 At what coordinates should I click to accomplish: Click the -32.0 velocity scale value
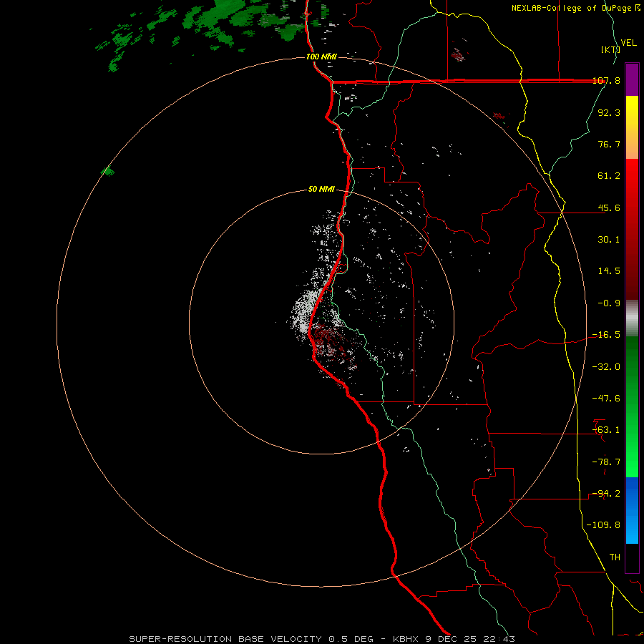click(x=606, y=367)
